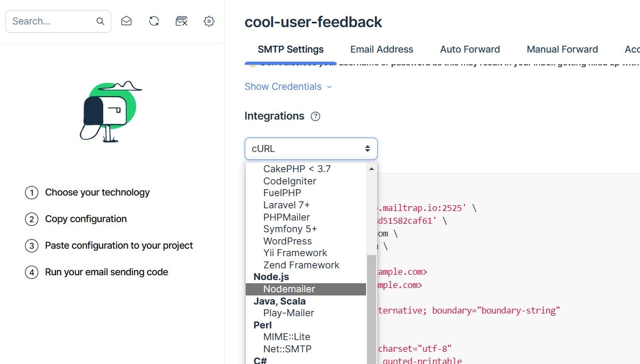Click Run your email sending code text
Viewport: 640px width, 364px height.
point(106,272)
